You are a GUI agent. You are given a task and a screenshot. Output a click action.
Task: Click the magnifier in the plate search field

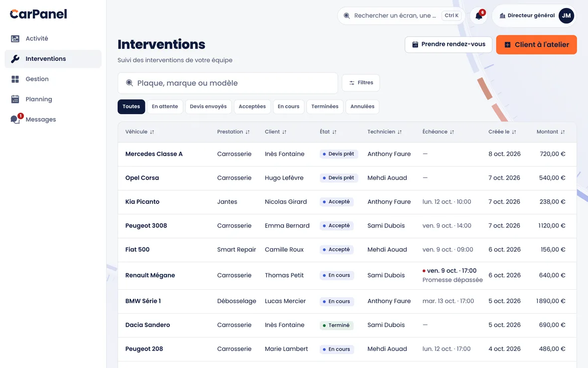[130, 83]
